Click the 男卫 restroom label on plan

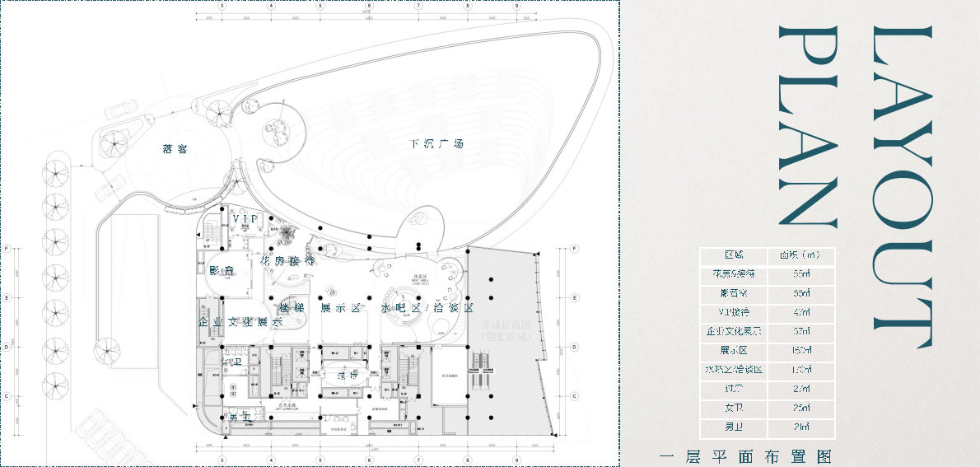[x=238, y=417]
